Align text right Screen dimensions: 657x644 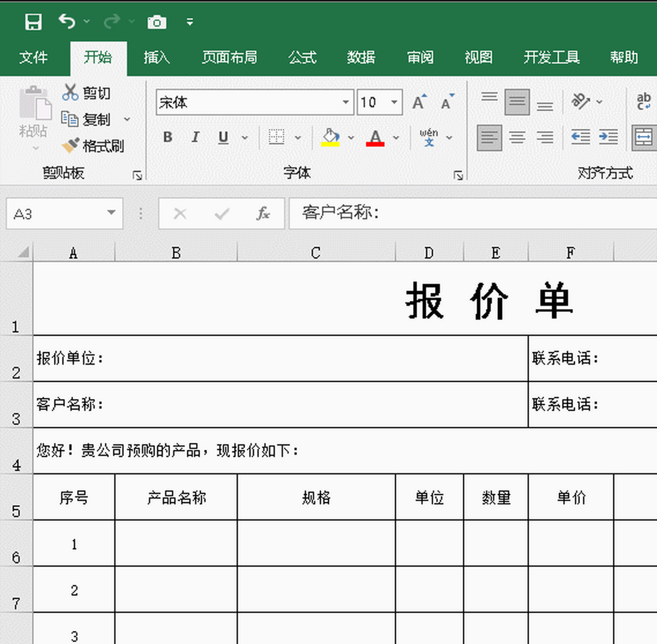545,137
